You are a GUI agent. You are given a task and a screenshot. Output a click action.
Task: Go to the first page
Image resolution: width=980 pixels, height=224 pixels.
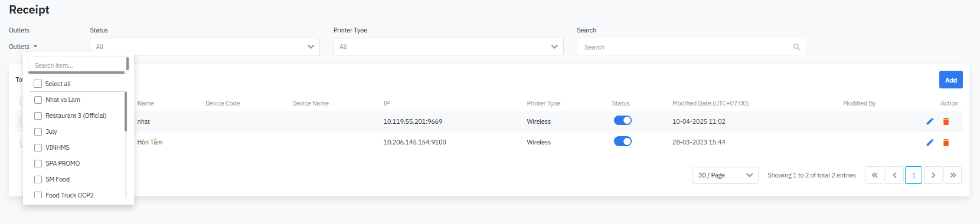875,175
